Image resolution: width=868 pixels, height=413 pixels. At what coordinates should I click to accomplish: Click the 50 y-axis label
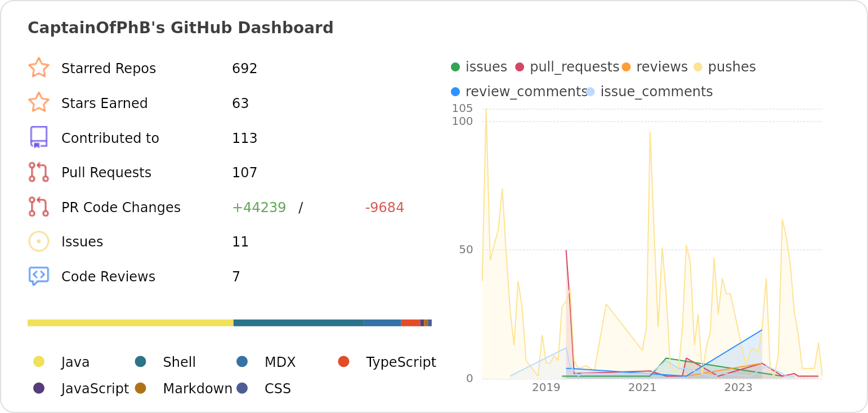point(466,250)
